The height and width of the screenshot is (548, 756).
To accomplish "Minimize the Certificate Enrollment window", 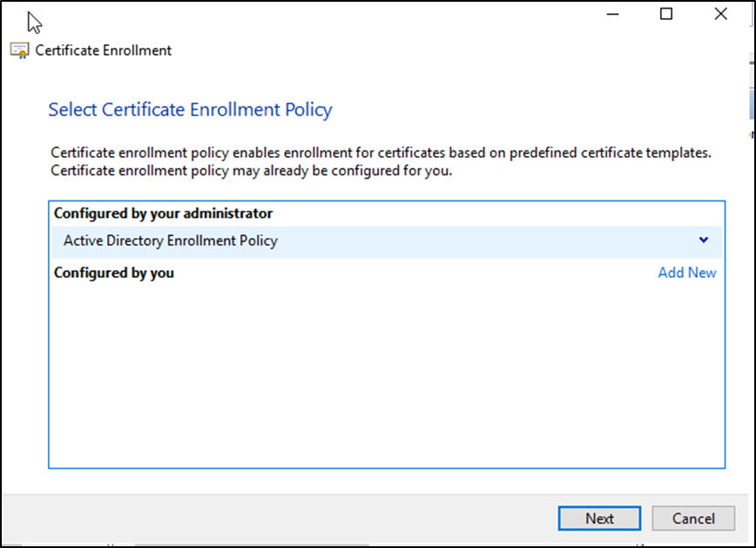I will click(612, 14).
